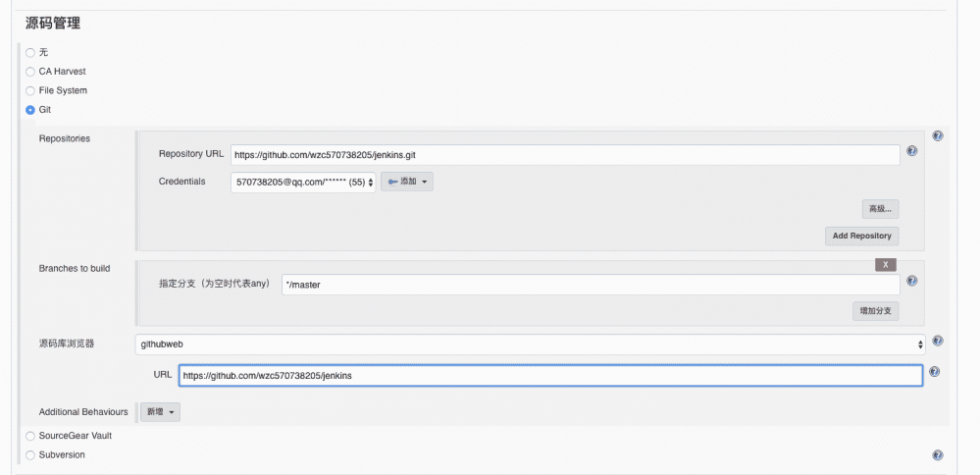The height and width of the screenshot is (475, 980).
Task: Select the SourceGear Vault radio button
Action: (x=30, y=435)
